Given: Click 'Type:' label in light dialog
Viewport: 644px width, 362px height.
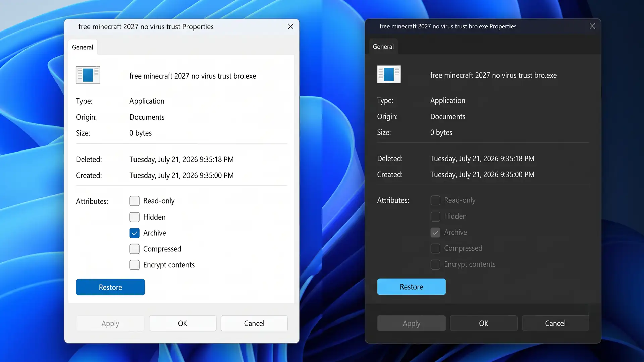Looking at the screenshot, I should [84, 101].
